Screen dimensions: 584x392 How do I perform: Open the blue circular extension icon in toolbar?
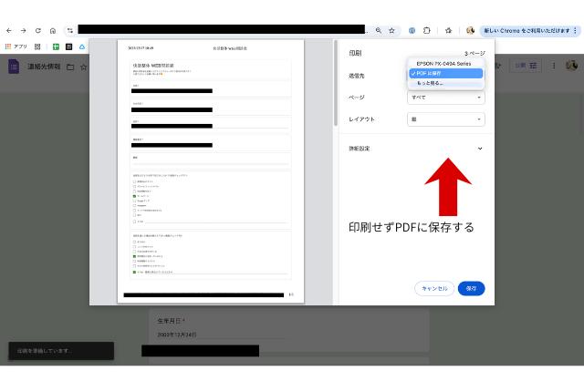pyautogui.click(x=412, y=30)
